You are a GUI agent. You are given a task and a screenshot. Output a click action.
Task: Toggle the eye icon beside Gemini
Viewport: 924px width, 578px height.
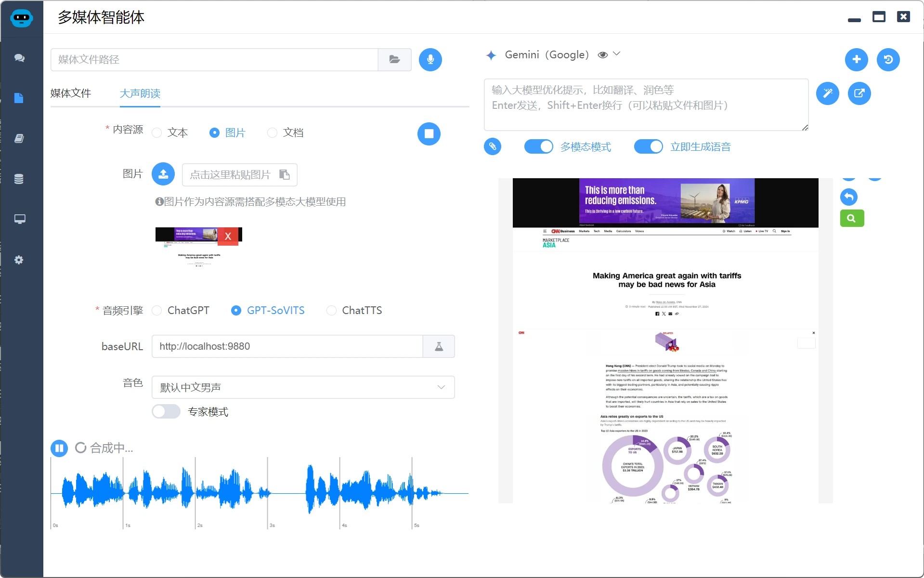tap(602, 55)
